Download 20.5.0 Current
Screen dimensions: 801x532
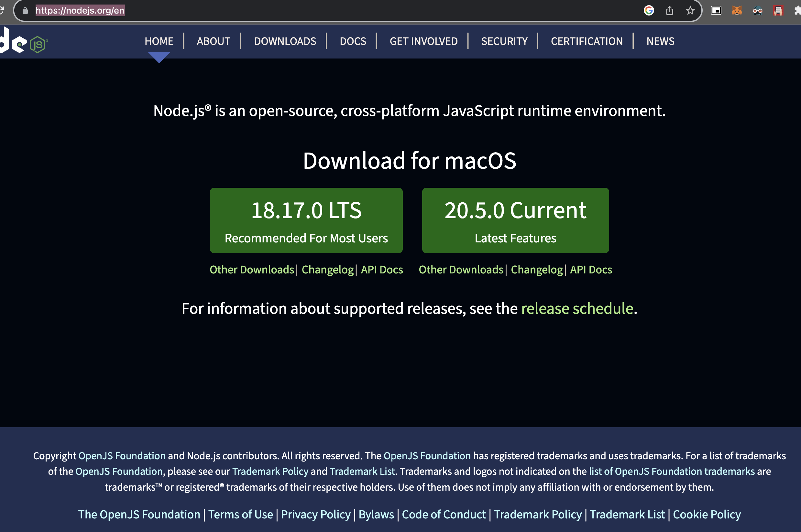515,220
